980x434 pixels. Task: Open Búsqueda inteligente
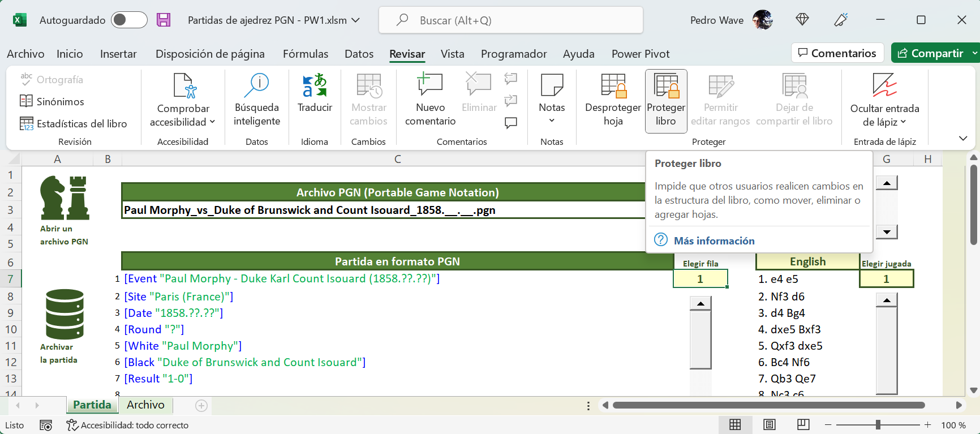pyautogui.click(x=257, y=100)
